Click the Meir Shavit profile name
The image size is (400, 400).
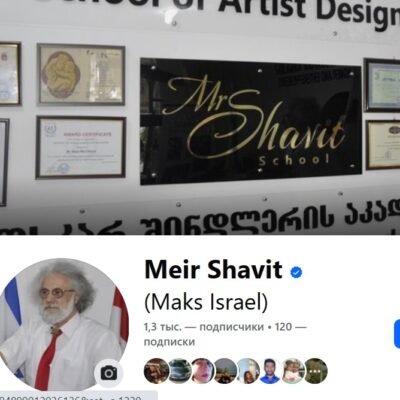pyautogui.click(x=213, y=270)
